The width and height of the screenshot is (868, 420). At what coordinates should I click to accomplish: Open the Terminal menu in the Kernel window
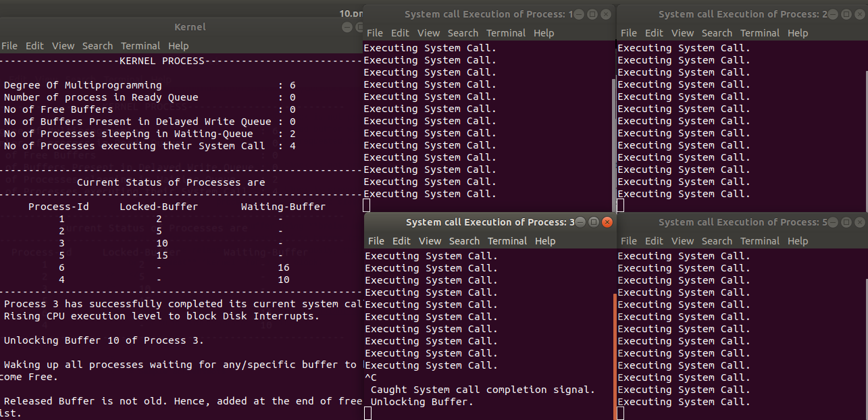point(141,46)
